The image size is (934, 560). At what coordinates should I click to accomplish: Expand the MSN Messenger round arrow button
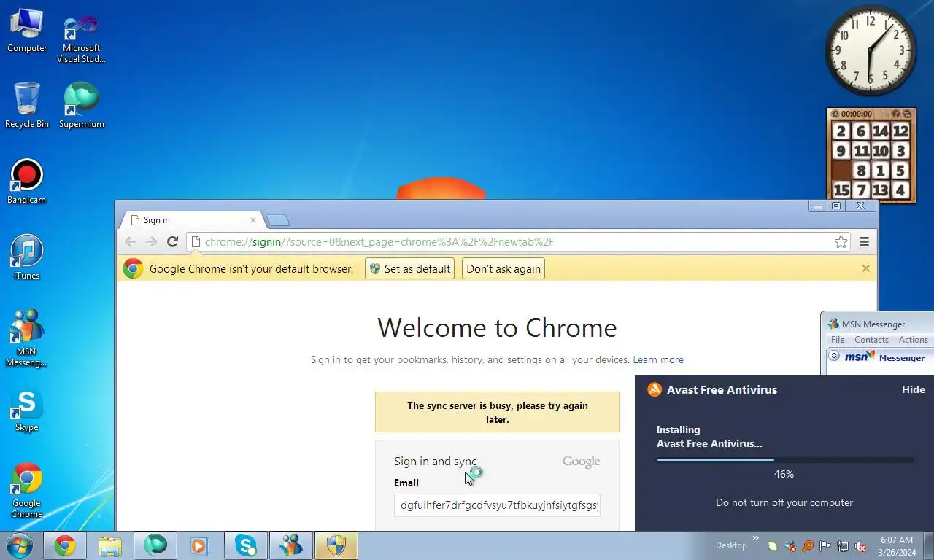pyautogui.click(x=834, y=356)
